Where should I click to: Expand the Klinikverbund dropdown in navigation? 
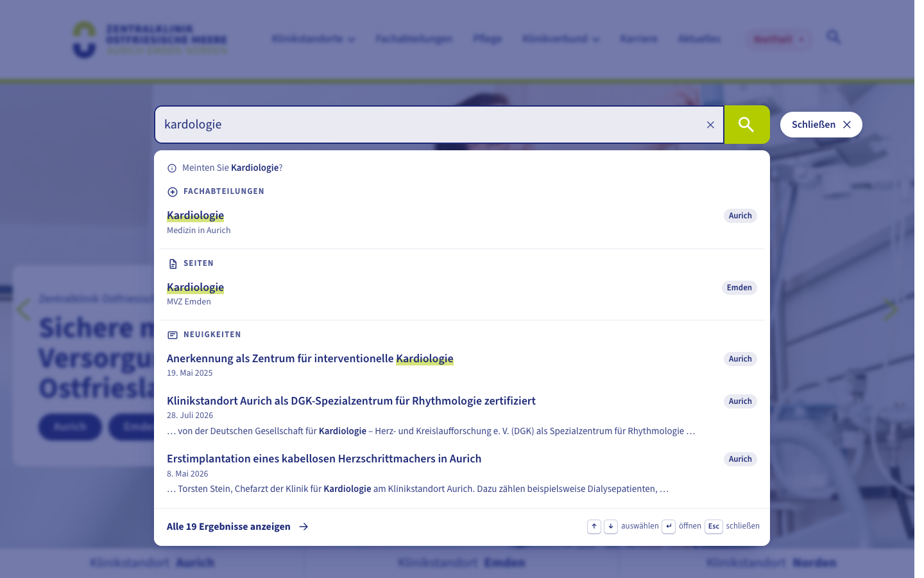(x=561, y=39)
